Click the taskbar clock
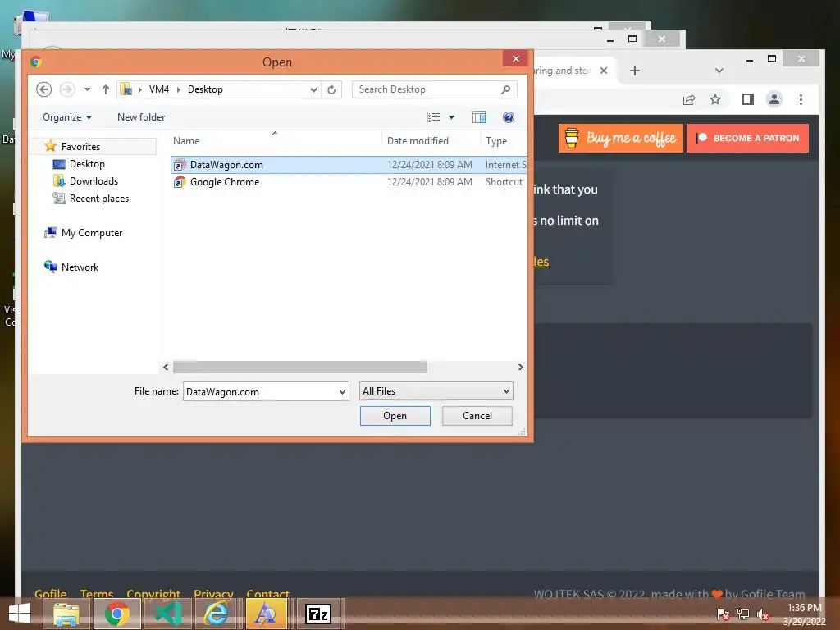 [804, 614]
